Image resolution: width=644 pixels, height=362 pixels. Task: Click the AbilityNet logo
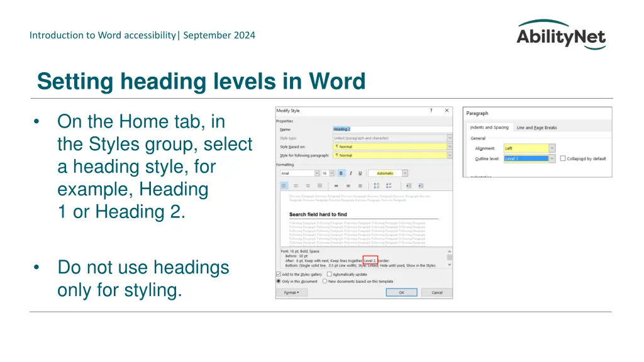561,35
